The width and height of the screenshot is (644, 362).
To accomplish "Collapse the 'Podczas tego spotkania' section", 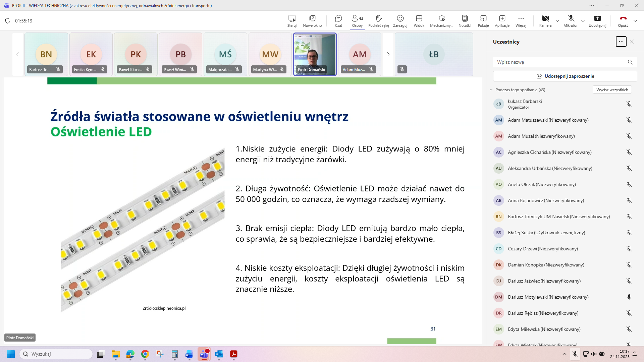I will click(x=491, y=90).
